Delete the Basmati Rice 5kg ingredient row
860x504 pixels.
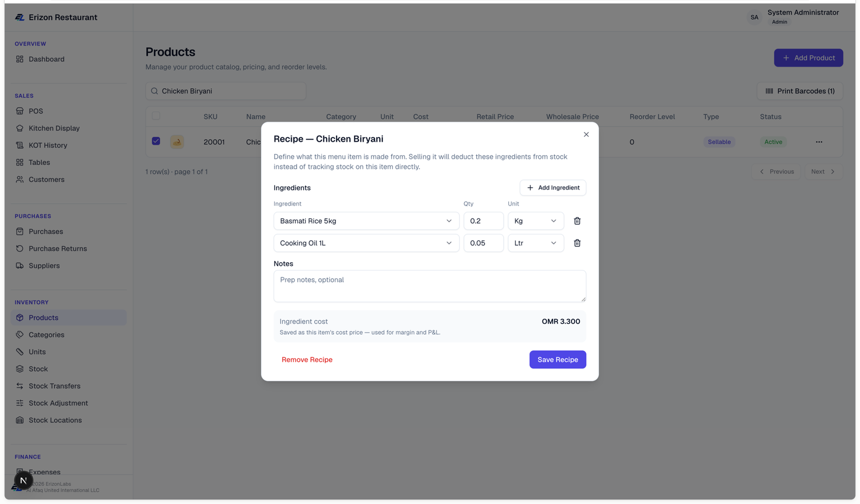(x=577, y=221)
